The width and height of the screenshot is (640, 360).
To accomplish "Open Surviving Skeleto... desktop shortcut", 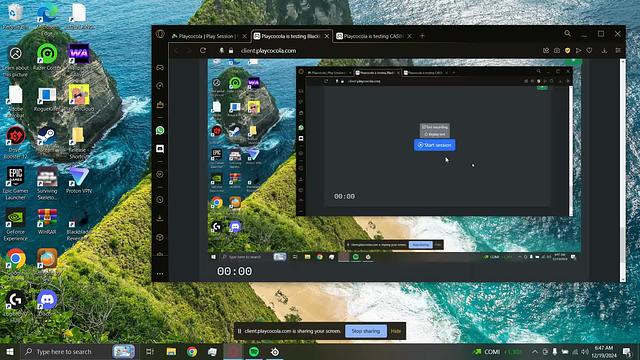I will tap(47, 183).
